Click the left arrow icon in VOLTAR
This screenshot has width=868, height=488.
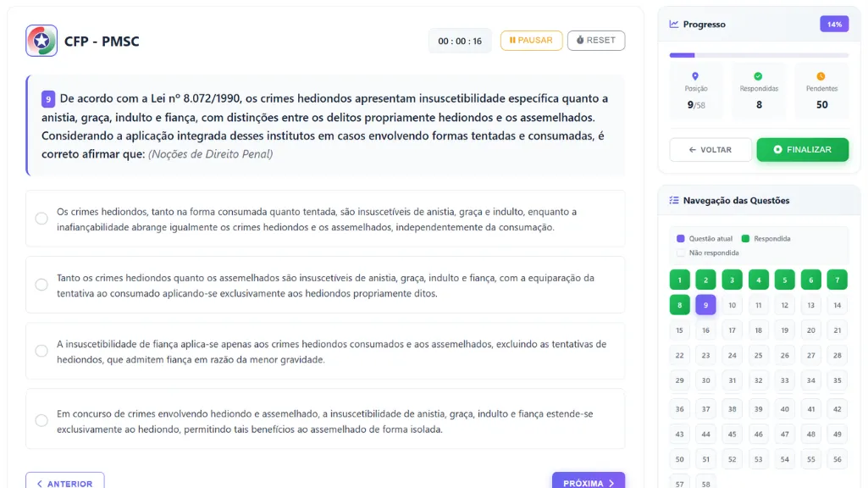click(692, 149)
